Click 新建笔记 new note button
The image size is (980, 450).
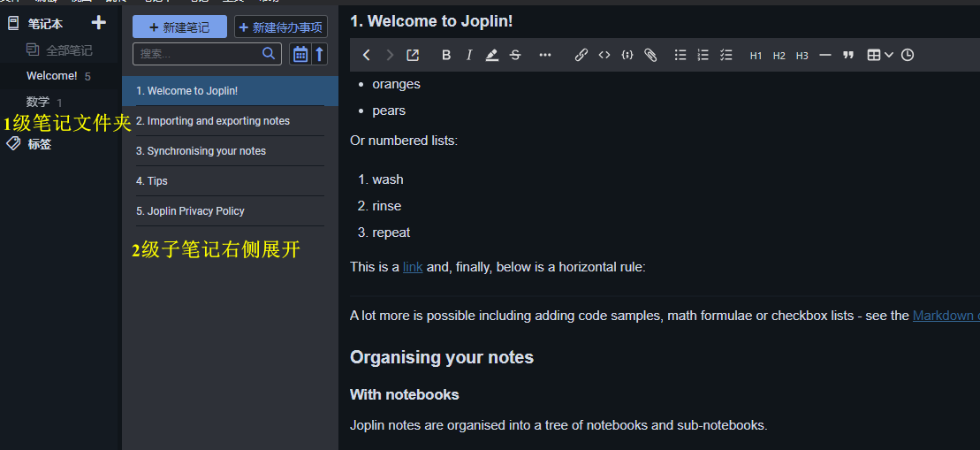tap(179, 27)
